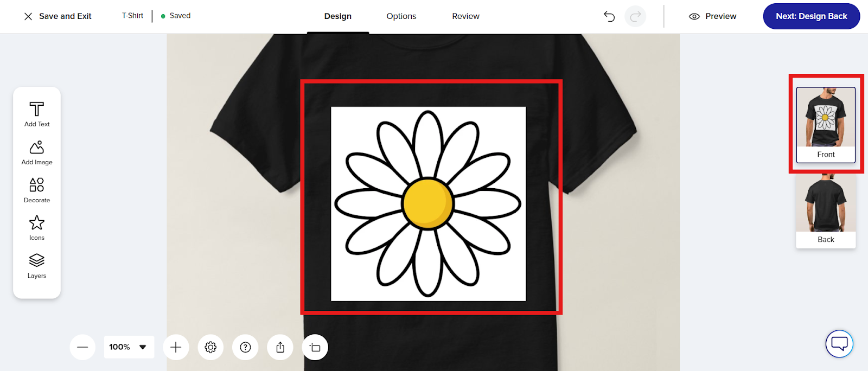
Task: Open the Add Image tool
Action: pos(37,152)
